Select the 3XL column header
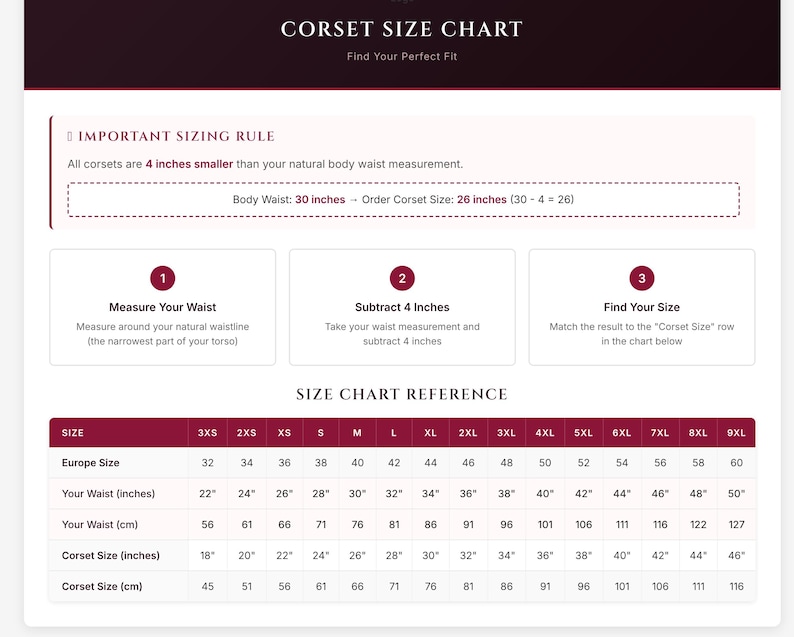 (506, 433)
